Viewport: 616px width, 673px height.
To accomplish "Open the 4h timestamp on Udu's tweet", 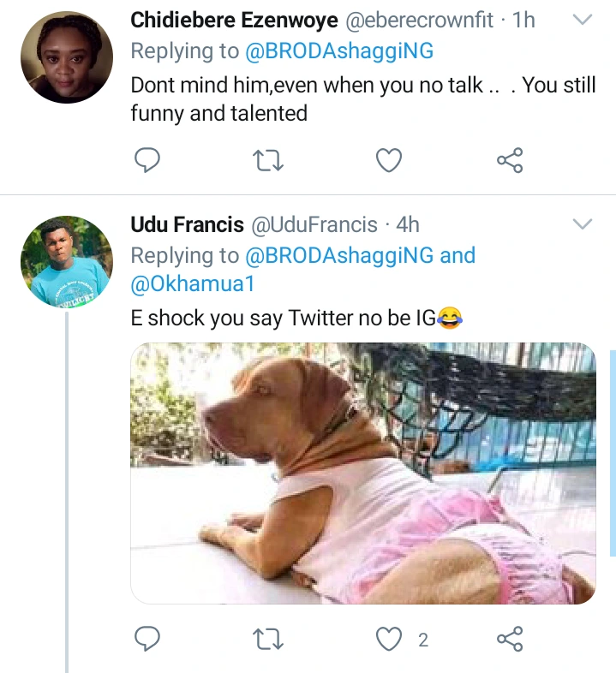I will click(x=408, y=224).
